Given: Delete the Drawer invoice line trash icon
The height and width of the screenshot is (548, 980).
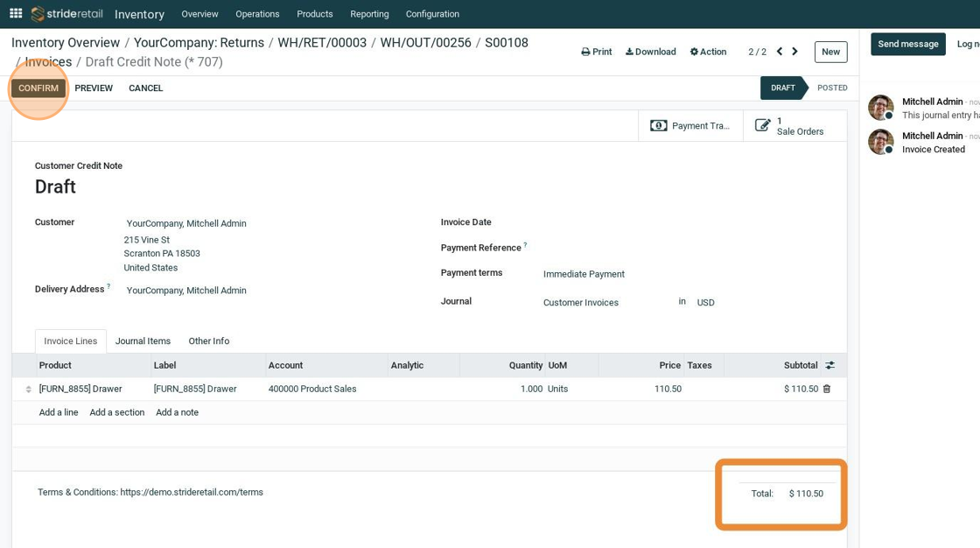Looking at the screenshot, I should 827,389.
